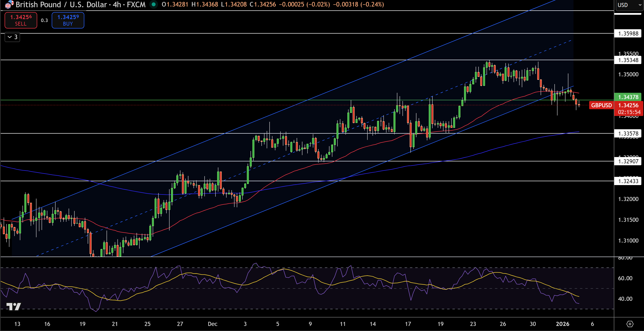Click the SELL 1.34256 button
The image size is (644, 331).
(x=21, y=20)
